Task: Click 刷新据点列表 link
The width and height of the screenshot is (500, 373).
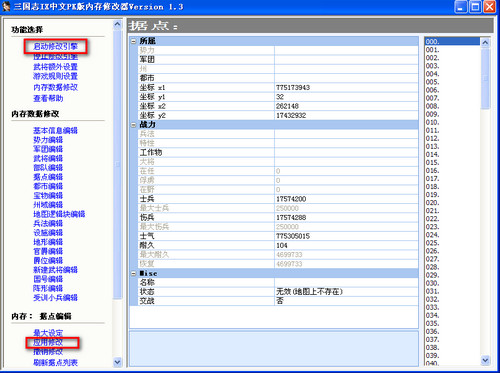Action: pos(55,362)
